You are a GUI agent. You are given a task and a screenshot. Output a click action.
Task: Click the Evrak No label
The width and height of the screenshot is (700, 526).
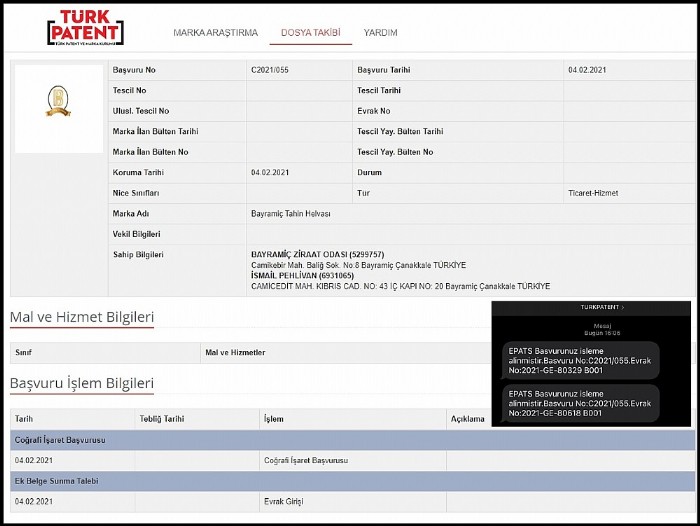click(374, 111)
